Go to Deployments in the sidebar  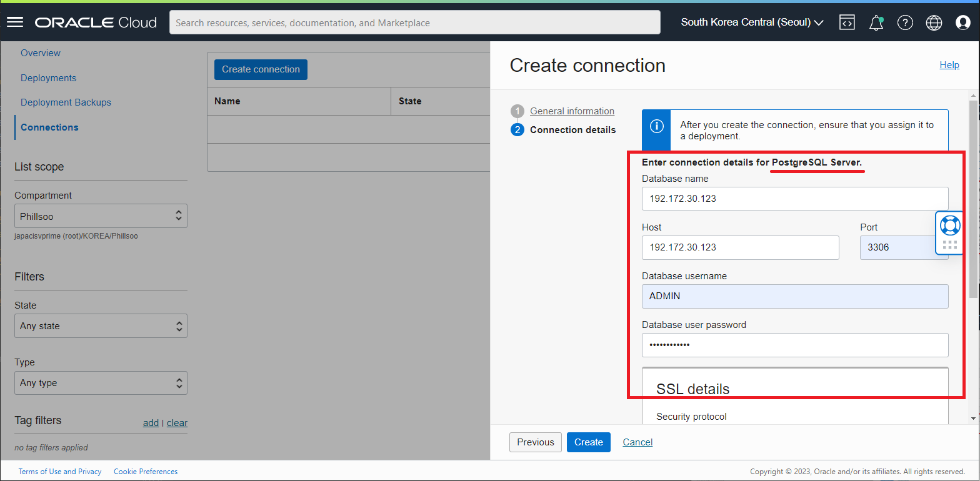point(48,78)
